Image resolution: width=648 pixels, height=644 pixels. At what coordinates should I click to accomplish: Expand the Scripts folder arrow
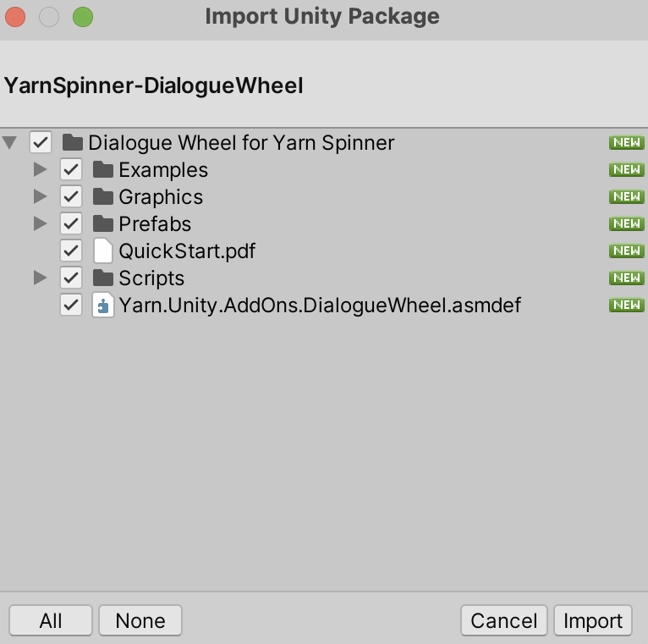pos(40,278)
